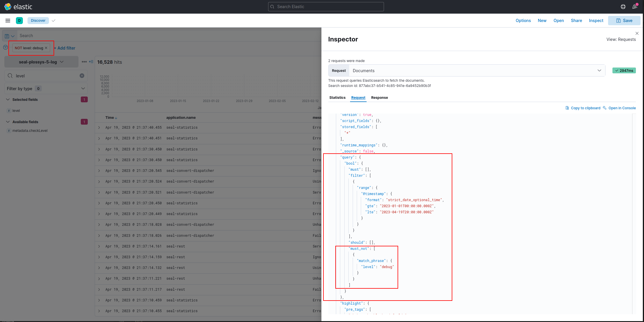This screenshot has height=322, width=644.
Task: Remove the NOT level: debug filter pill
Action: point(46,48)
